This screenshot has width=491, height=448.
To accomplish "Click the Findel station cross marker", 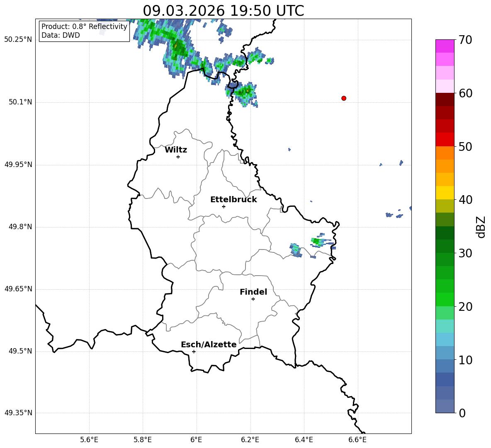I will point(253,299).
